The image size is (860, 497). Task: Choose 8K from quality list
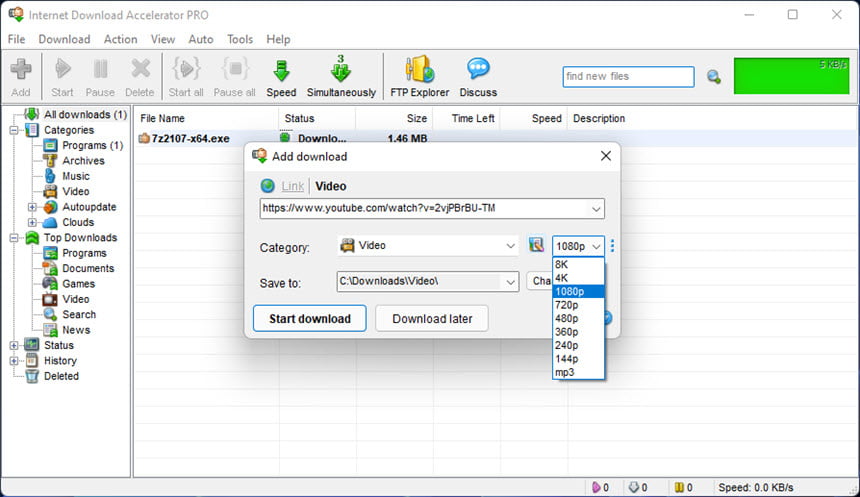(x=578, y=264)
